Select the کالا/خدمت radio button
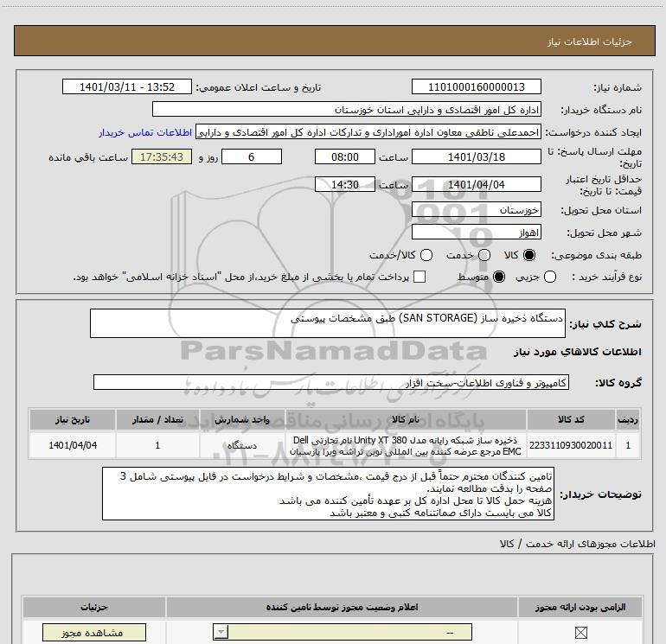 pyautogui.click(x=426, y=255)
